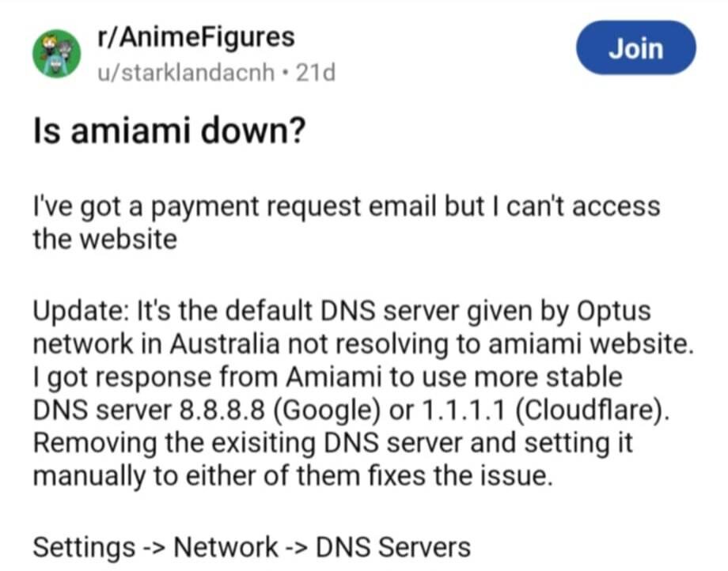This screenshot has width=728, height=571.
Task: Click DNS Servers in the bottom path line
Action: (393, 547)
